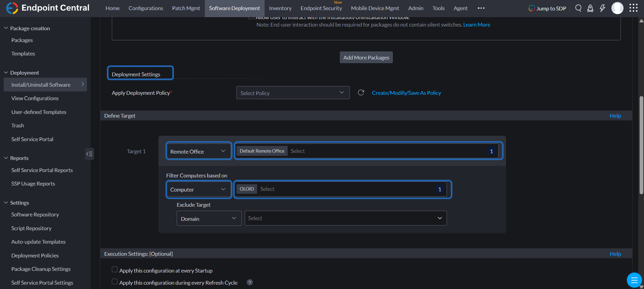Open the Templates sidebar item

pos(23,53)
